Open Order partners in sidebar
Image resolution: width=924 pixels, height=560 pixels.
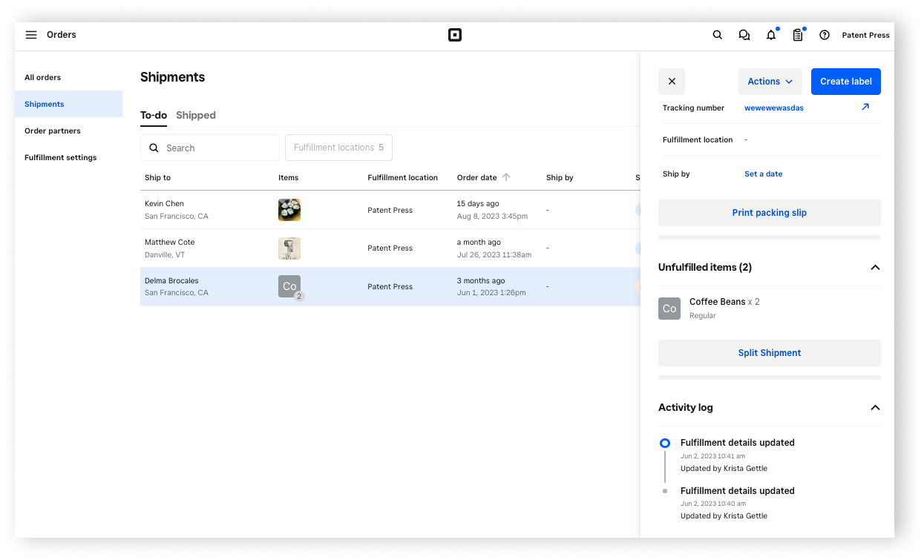click(68, 131)
